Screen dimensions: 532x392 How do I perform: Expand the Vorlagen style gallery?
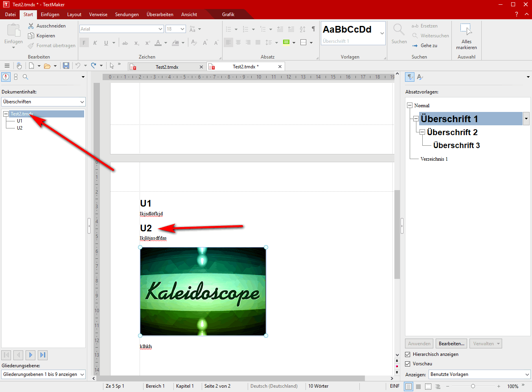click(x=382, y=33)
